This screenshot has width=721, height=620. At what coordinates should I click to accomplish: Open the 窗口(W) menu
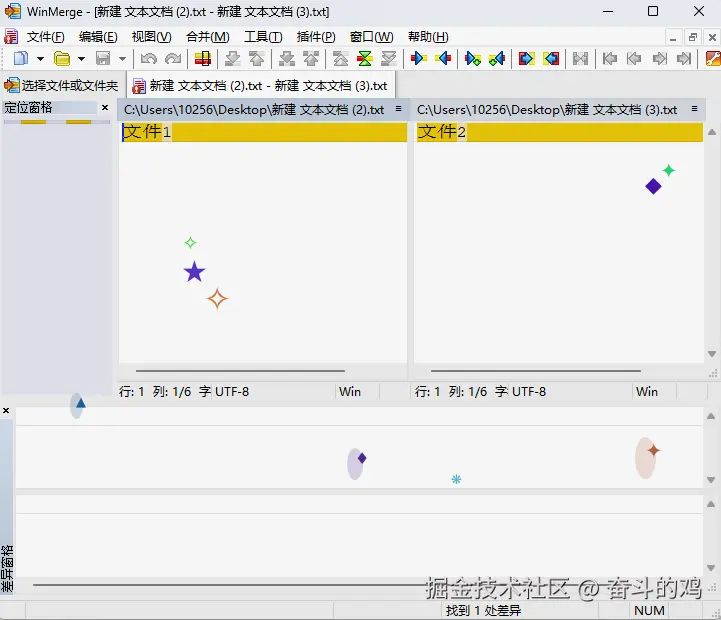click(372, 37)
